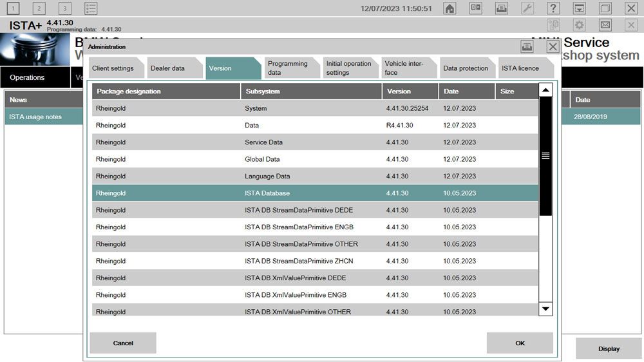Sort by Package designation column header
Screen dimensions: 644x362
[x=166, y=91]
